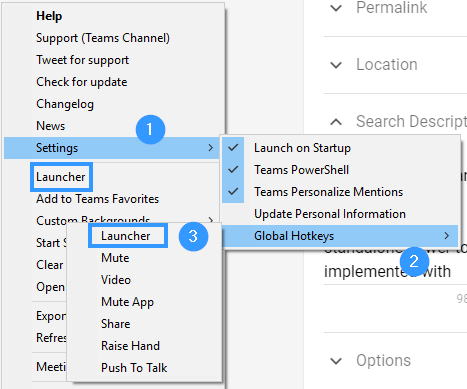Expand the Location section chevron
Viewport: 467px width, 389px height.
click(336, 65)
